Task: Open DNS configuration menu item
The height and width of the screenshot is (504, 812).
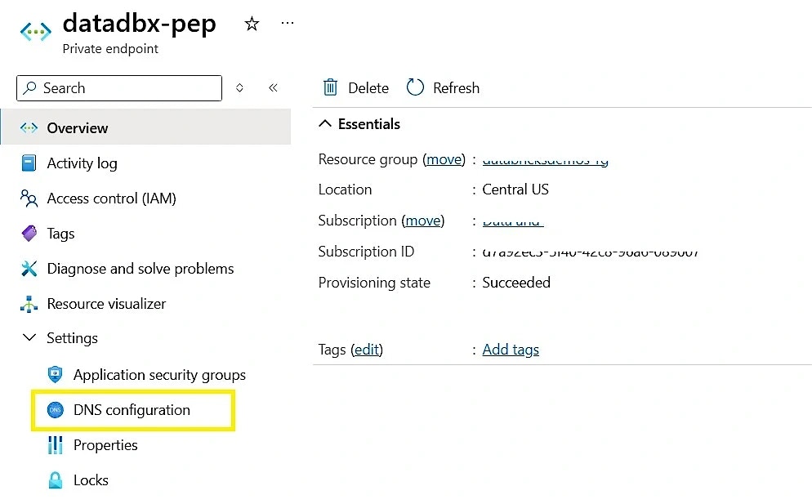Action: [x=132, y=410]
